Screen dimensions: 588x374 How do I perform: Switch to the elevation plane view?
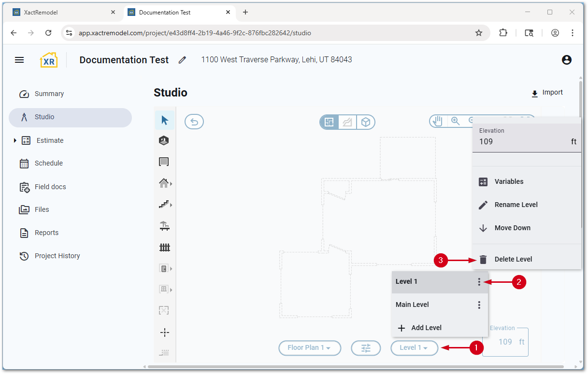click(x=347, y=122)
